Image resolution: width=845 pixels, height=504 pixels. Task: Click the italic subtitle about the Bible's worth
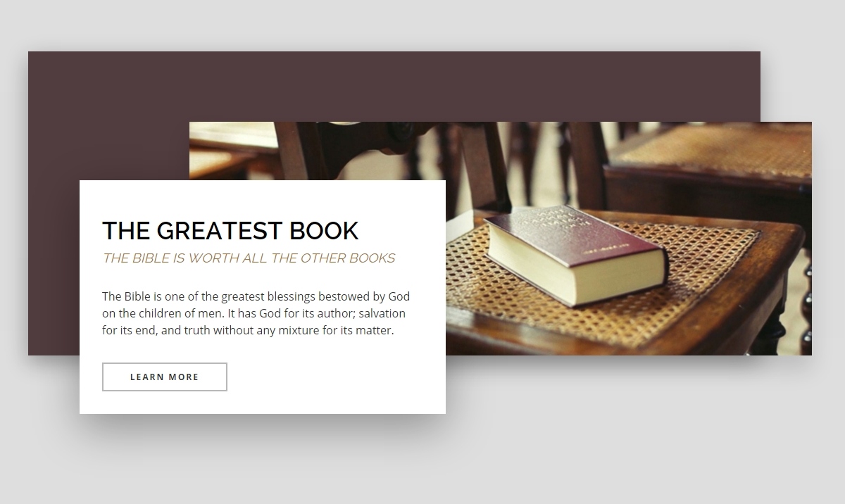point(249,258)
